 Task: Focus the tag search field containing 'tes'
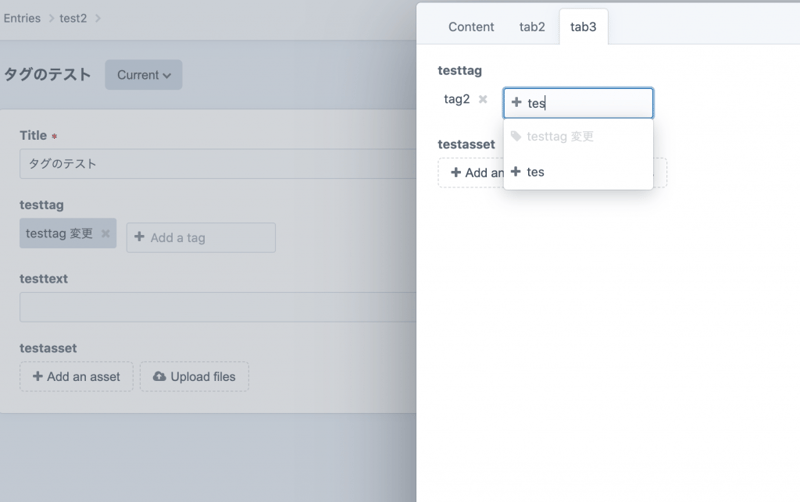(590, 103)
